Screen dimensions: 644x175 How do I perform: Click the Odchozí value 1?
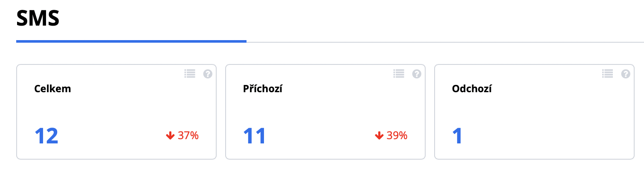point(458,136)
